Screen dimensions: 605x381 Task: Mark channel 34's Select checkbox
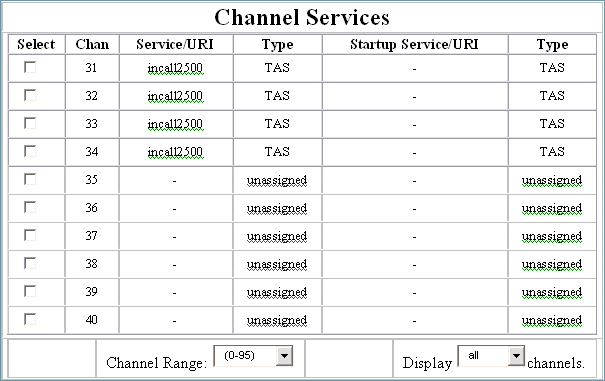point(30,151)
